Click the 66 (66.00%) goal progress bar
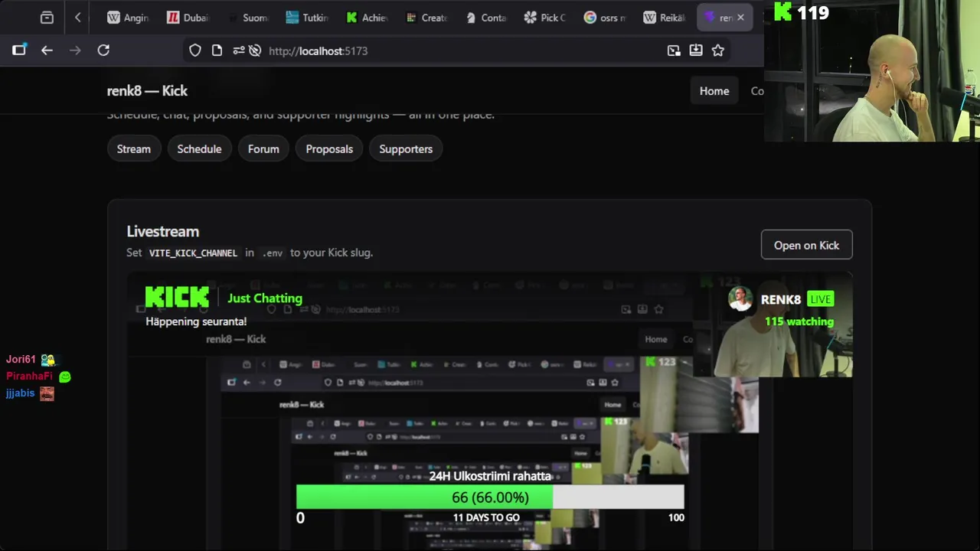 tap(490, 497)
